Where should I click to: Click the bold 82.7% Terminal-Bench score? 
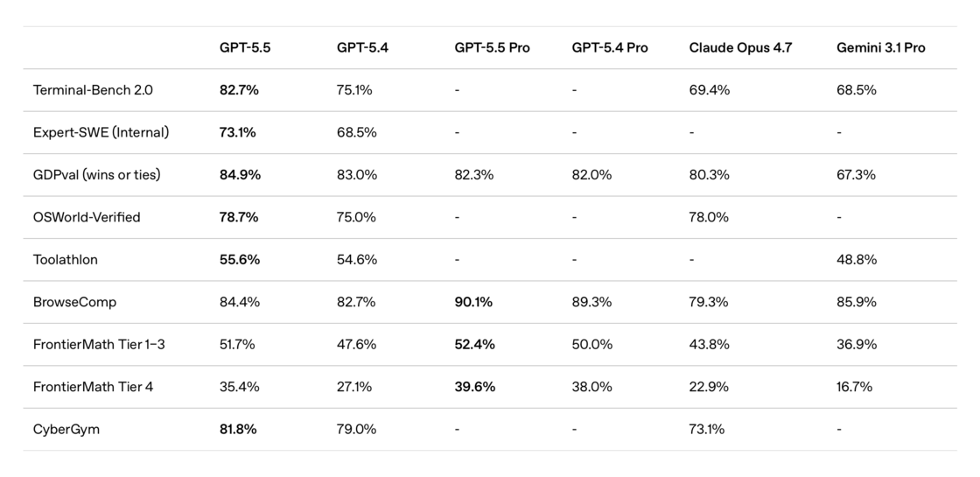click(x=239, y=90)
